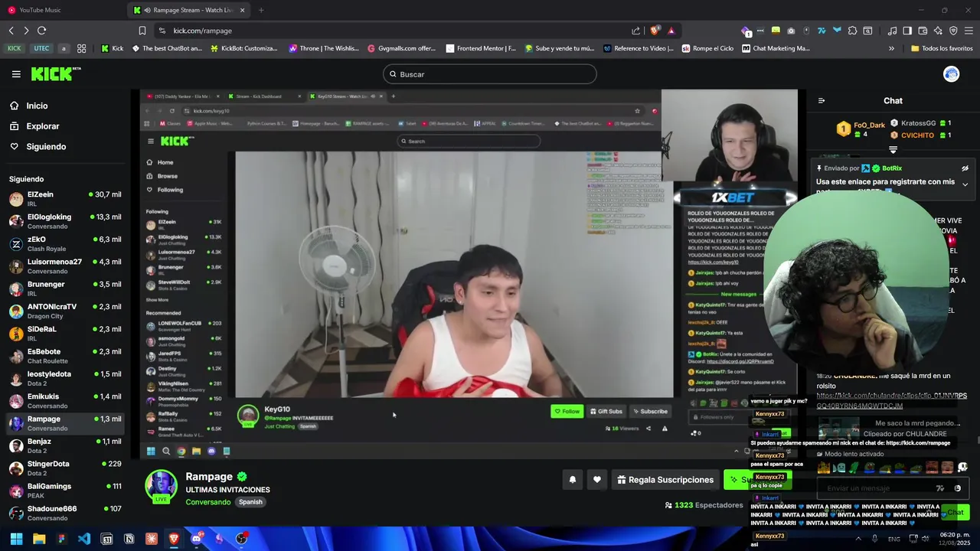This screenshot has height=551, width=980.
Task: Go back in browser history
Action: tap(11, 31)
